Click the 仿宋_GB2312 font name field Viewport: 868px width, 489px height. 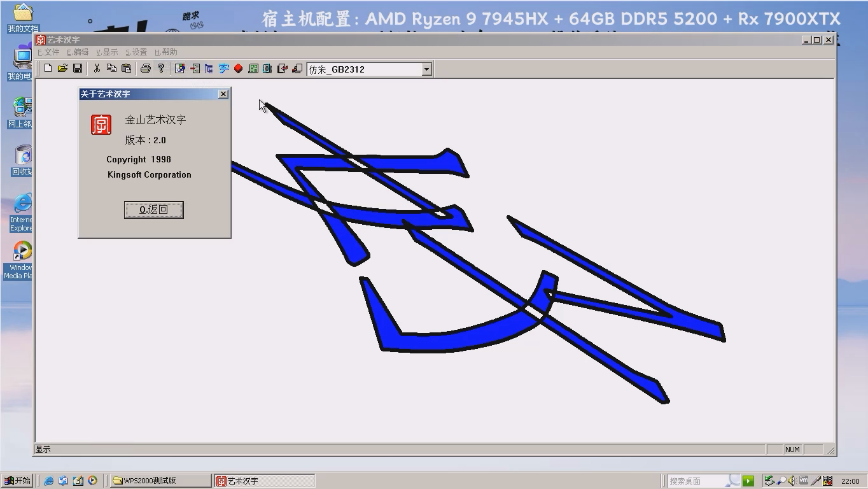(x=364, y=69)
